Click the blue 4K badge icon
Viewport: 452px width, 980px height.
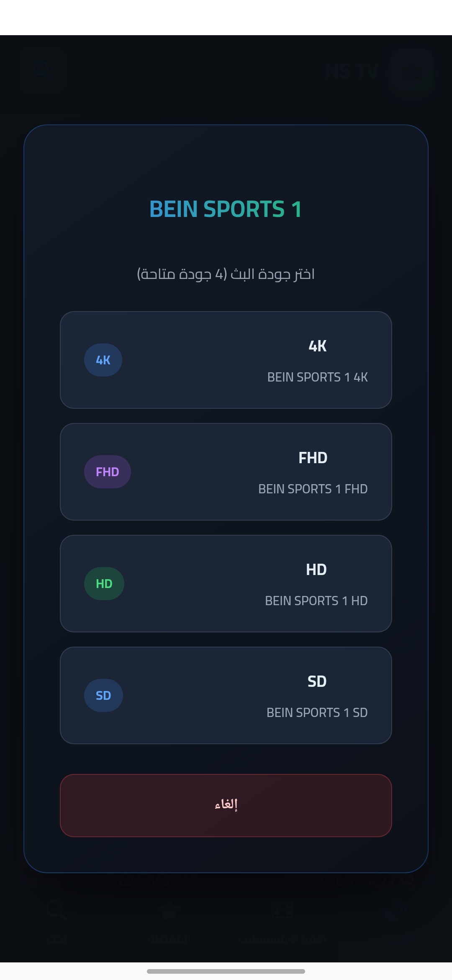click(103, 360)
